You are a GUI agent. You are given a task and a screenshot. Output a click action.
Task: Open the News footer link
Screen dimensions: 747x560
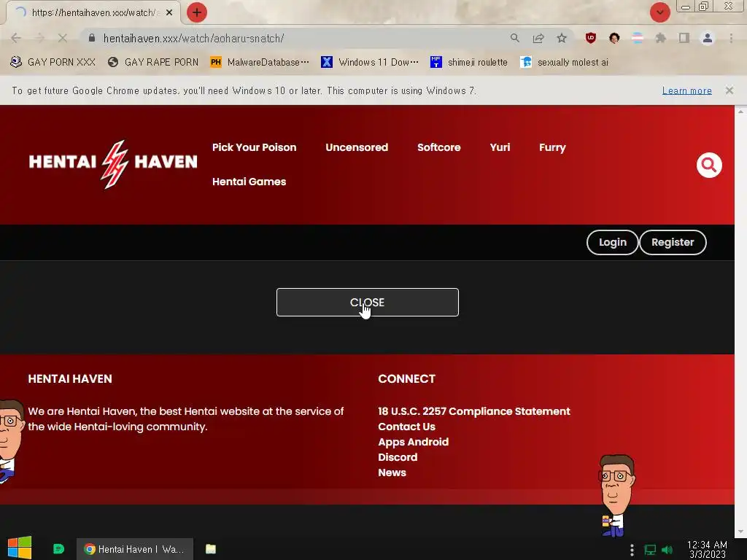[x=392, y=472]
